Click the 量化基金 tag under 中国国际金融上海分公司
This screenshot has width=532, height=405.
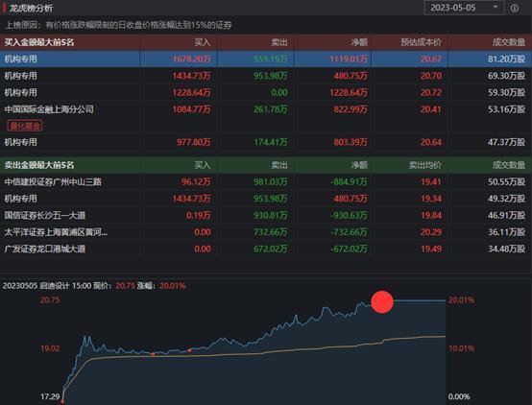coord(25,126)
